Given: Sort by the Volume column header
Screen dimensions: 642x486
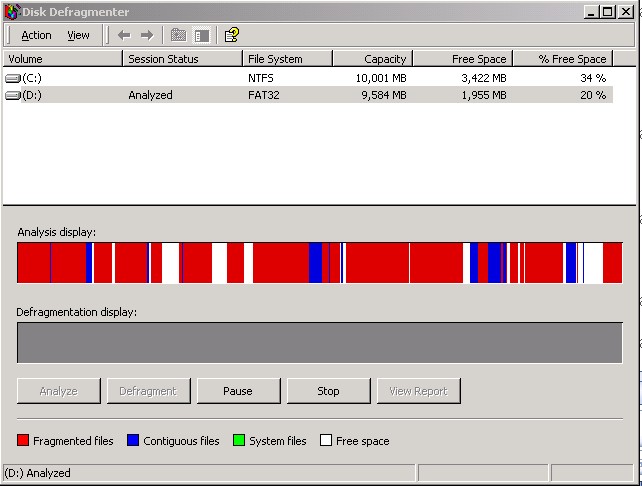Looking at the screenshot, I should coord(62,59).
